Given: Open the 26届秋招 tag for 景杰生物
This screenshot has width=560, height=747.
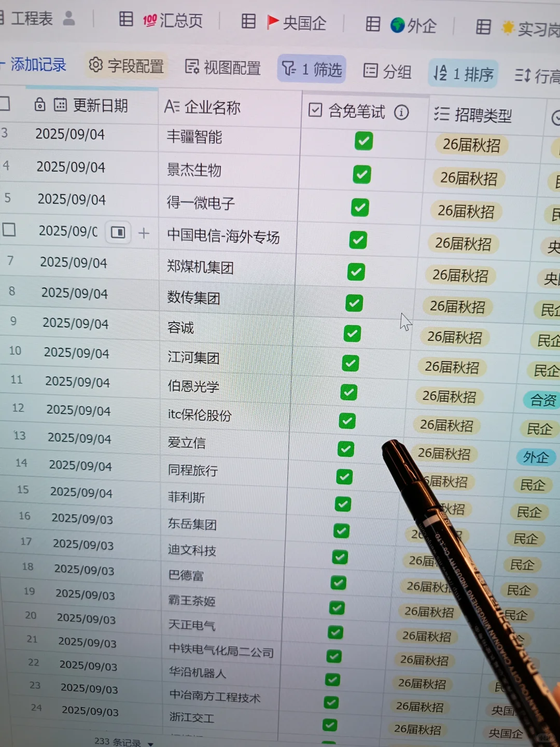Looking at the screenshot, I should point(469,178).
